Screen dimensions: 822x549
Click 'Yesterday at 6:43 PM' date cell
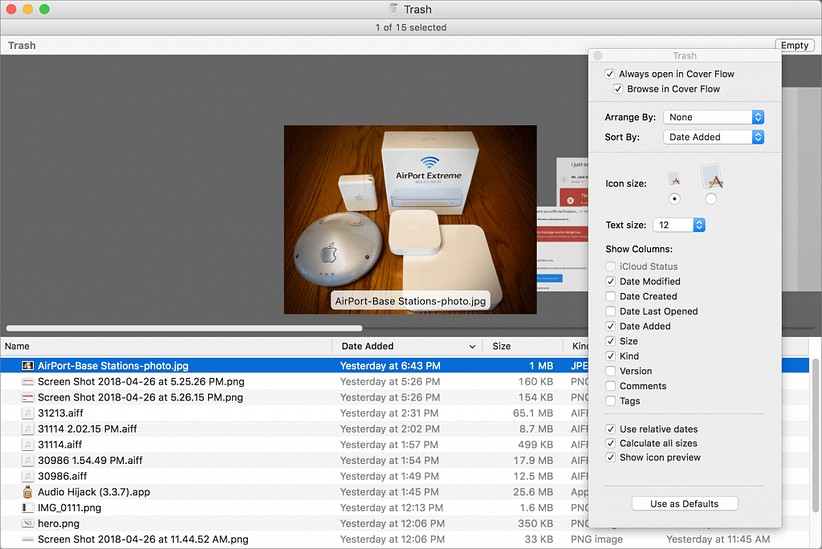tap(390, 366)
